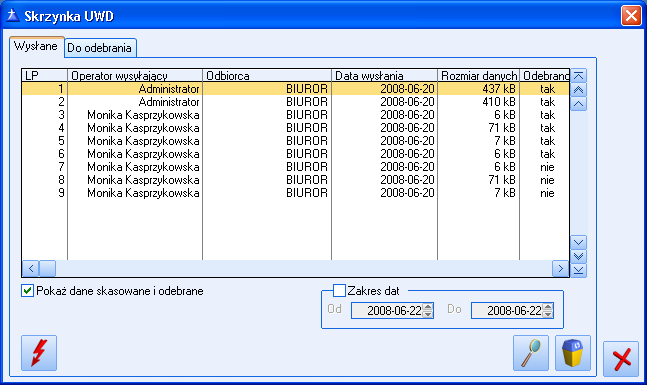This screenshot has height=385, width=647.
Task: Jump to last record arrow button
Action: [579, 270]
